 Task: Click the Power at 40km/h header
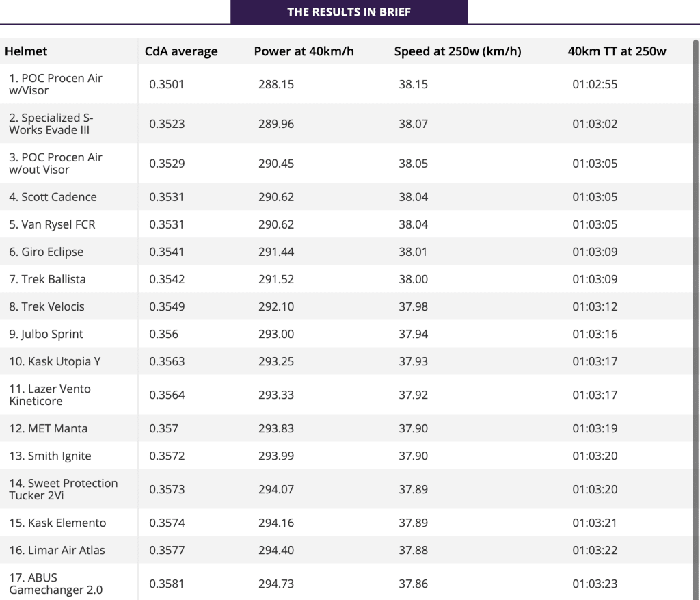pyautogui.click(x=304, y=51)
